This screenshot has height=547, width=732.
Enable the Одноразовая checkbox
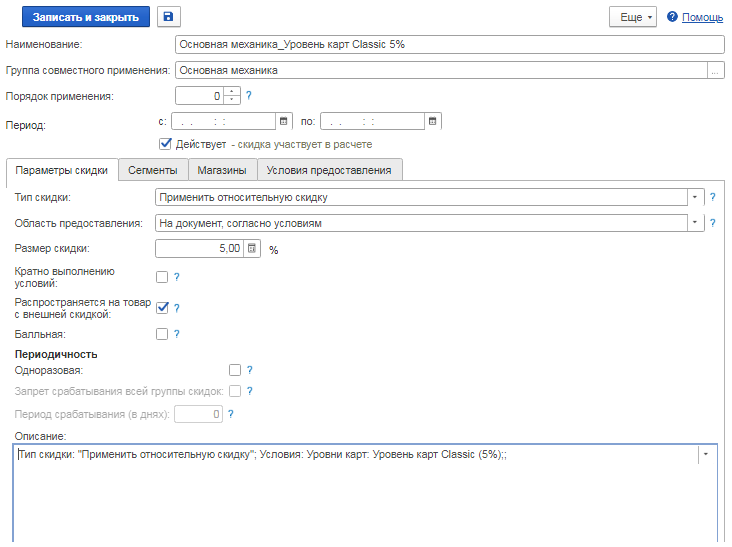235,370
